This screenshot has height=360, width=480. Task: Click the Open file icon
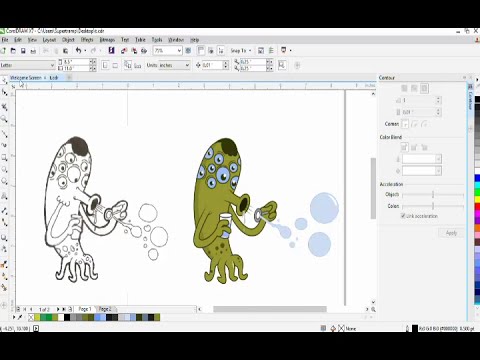[13, 51]
